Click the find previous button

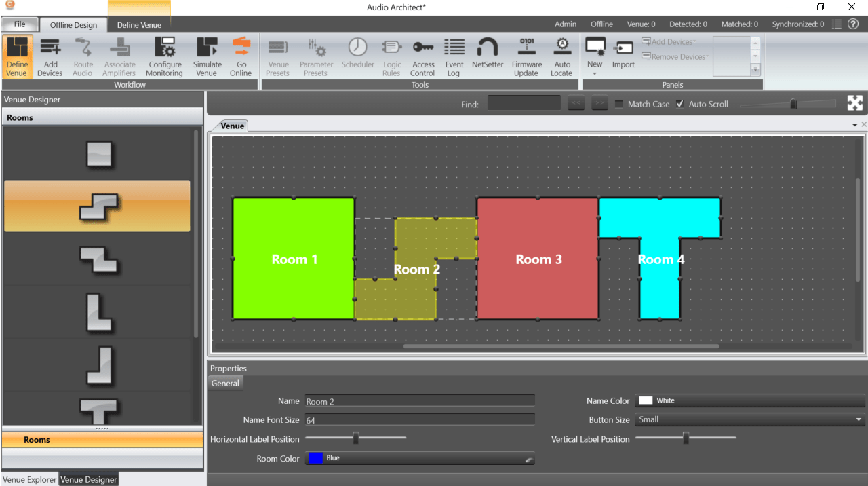[576, 104]
